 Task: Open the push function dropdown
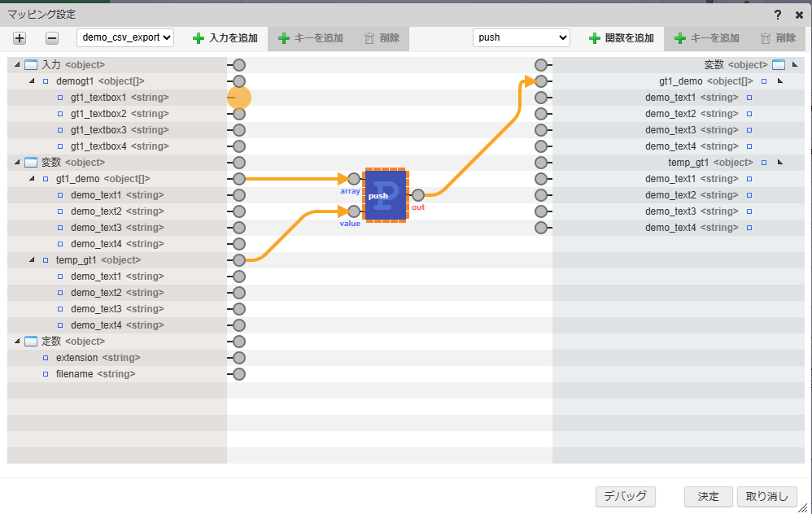pos(522,37)
